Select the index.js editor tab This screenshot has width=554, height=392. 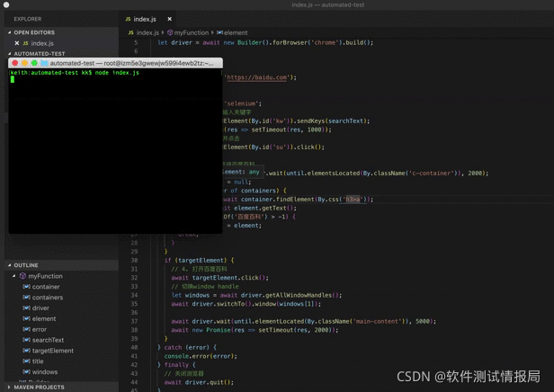(147, 19)
